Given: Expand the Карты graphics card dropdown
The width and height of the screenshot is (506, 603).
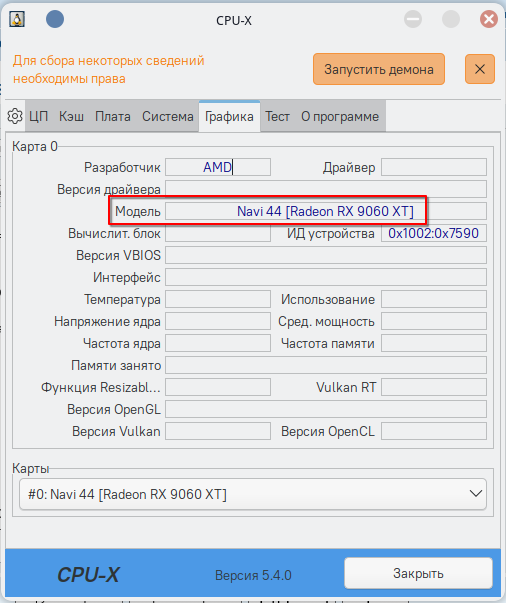Looking at the screenshot, I should coord(253,494).
